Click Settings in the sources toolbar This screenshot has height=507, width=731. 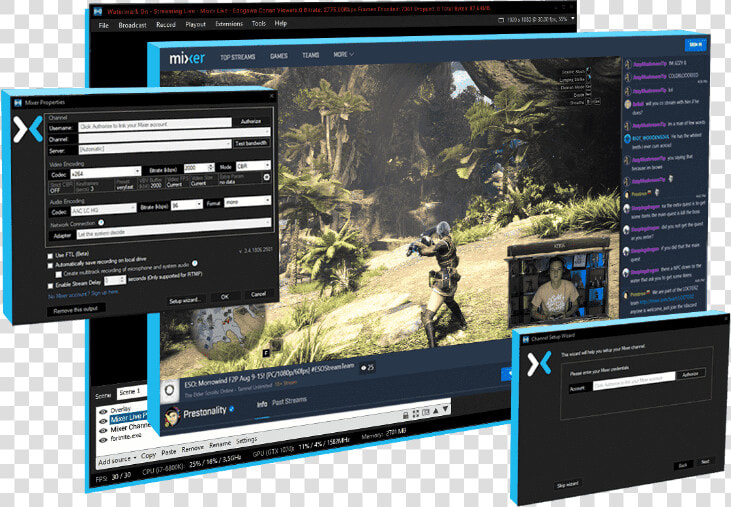click(x=247, y=440)
